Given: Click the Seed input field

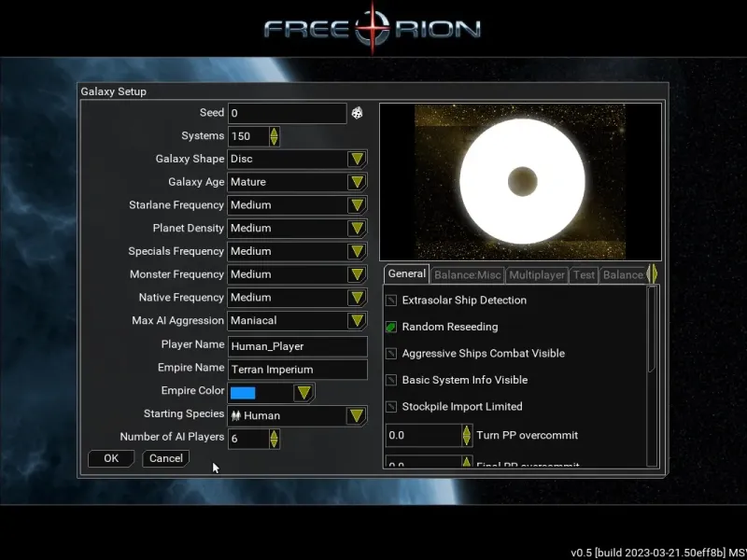Looking at the screenshot, I should click(288, 113).
